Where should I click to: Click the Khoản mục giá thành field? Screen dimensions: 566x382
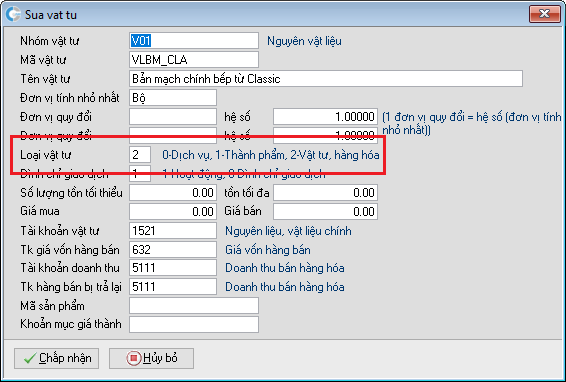coord(194,324)
